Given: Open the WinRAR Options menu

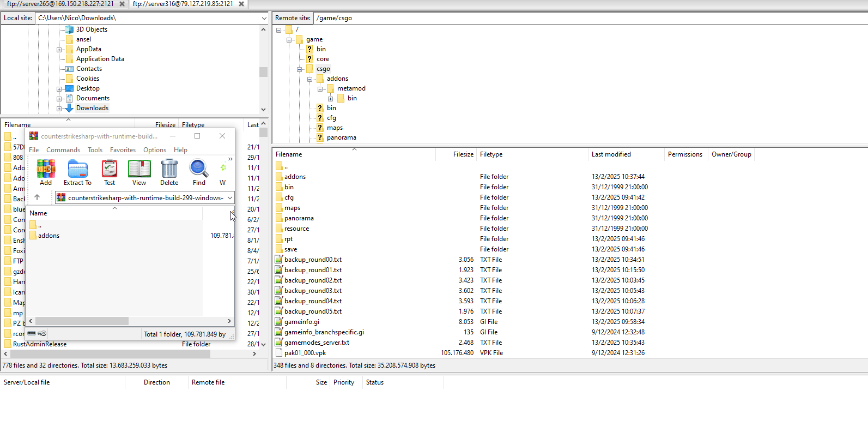Looking at the screenshot, I should coord(155,150).
